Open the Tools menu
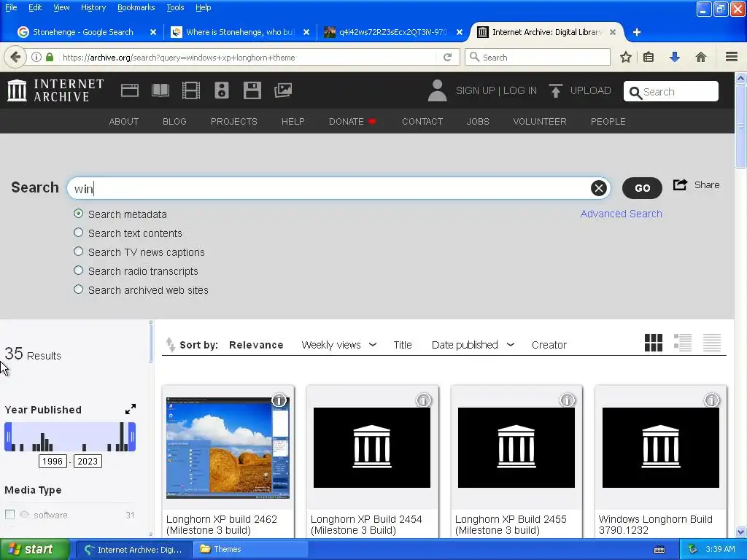 (175, 7)
